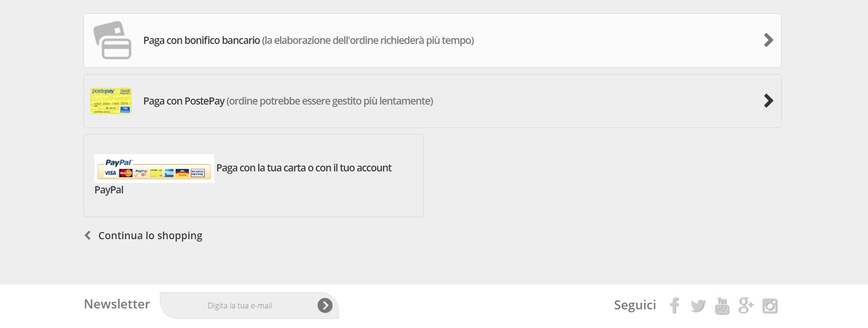Submit newsletter with round arrow button
This screenshot has height=328, width=868.
(325, 306)
